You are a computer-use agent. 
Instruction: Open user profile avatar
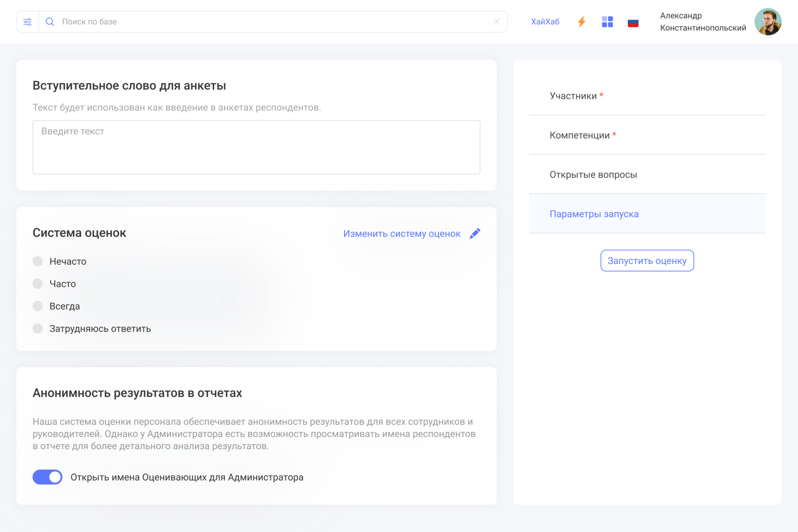pyautogui.click(x=768, y=22)
